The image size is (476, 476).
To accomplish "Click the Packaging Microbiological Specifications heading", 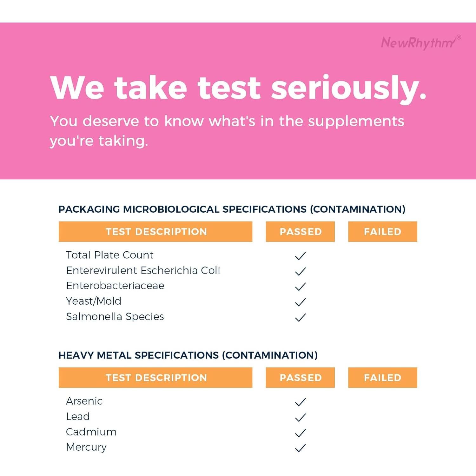I will tap(232, 209).
